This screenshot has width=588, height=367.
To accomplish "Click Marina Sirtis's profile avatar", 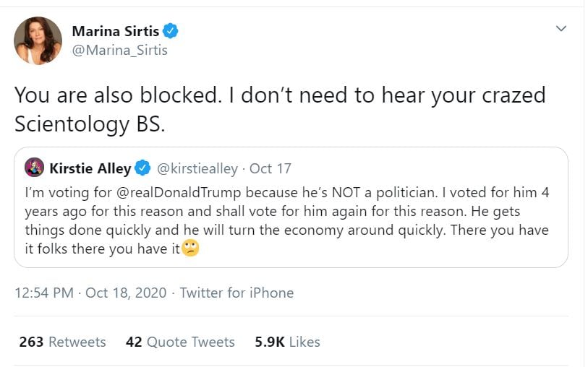I will pos(38,40).
